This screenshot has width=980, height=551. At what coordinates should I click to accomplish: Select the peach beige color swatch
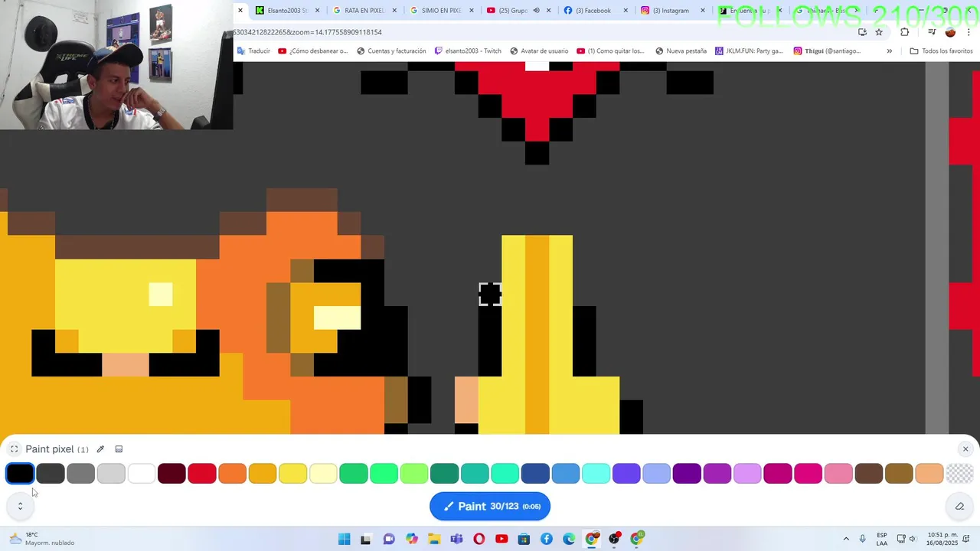(x=929, y=474)
